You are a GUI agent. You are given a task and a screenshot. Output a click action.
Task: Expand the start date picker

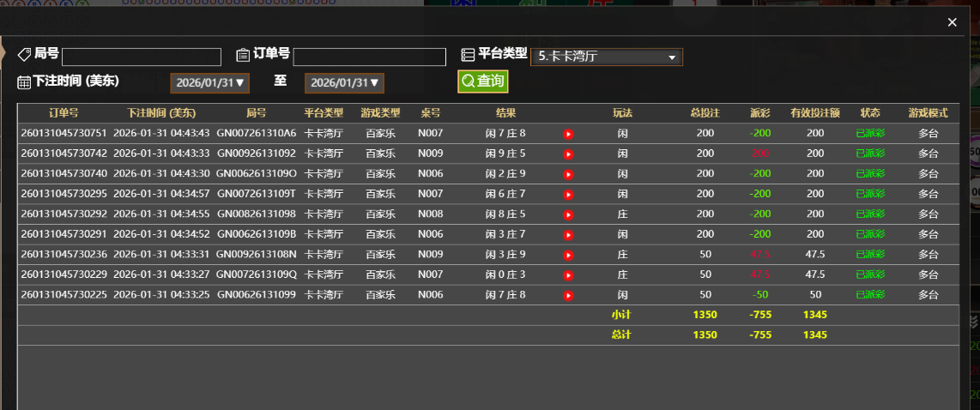210,83
